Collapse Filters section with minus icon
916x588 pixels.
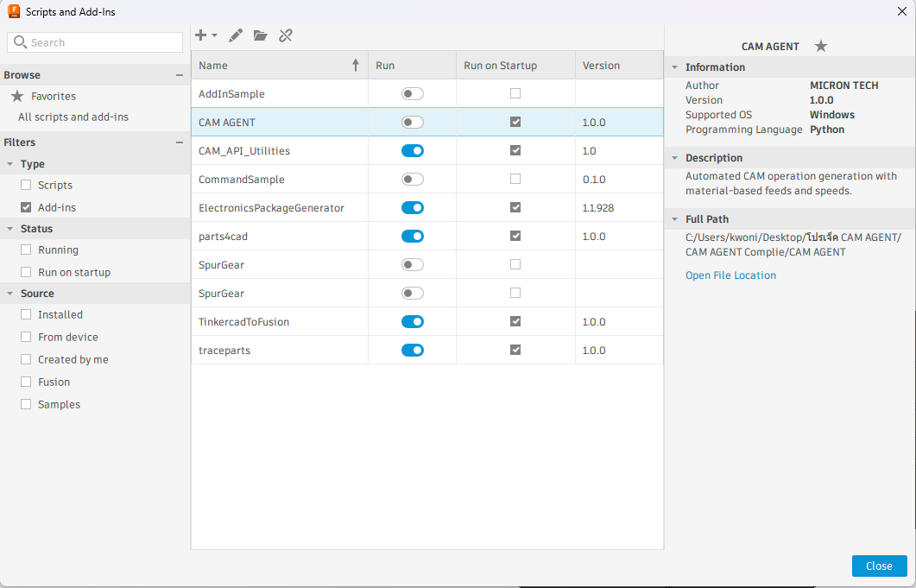180,142
